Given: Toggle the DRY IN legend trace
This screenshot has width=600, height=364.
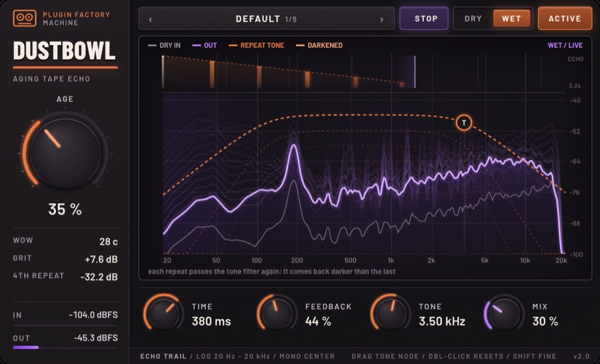Looking at the screenshot, I should pyautogui.click(x=164, y=45).
